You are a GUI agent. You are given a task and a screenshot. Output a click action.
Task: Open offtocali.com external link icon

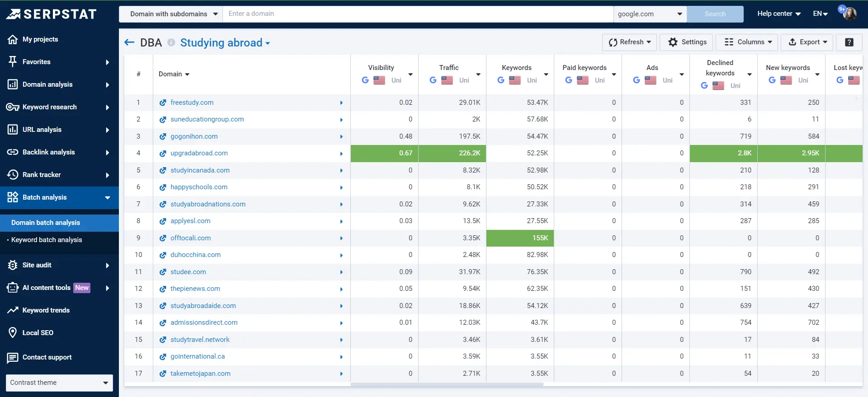pos(163,238)
